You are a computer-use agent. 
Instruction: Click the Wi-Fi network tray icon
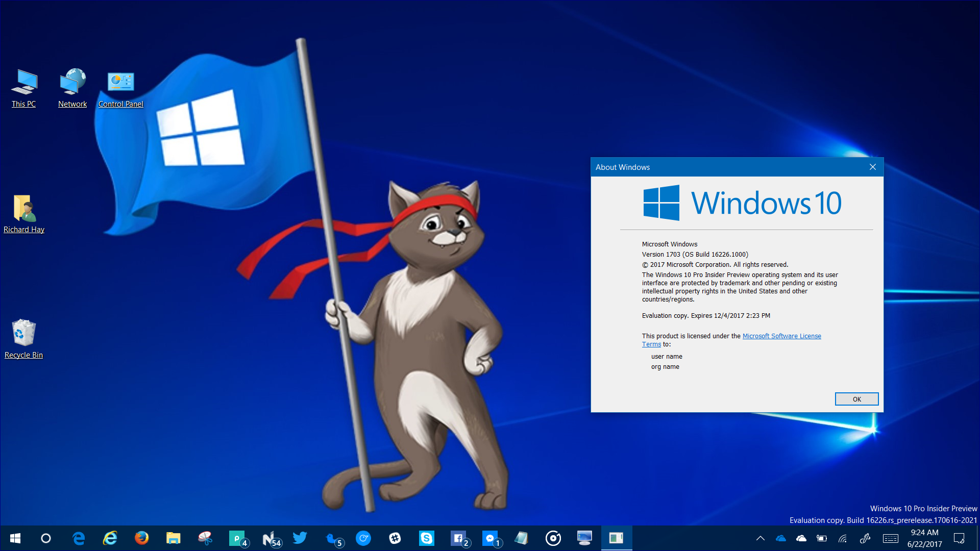coord(843,538)
